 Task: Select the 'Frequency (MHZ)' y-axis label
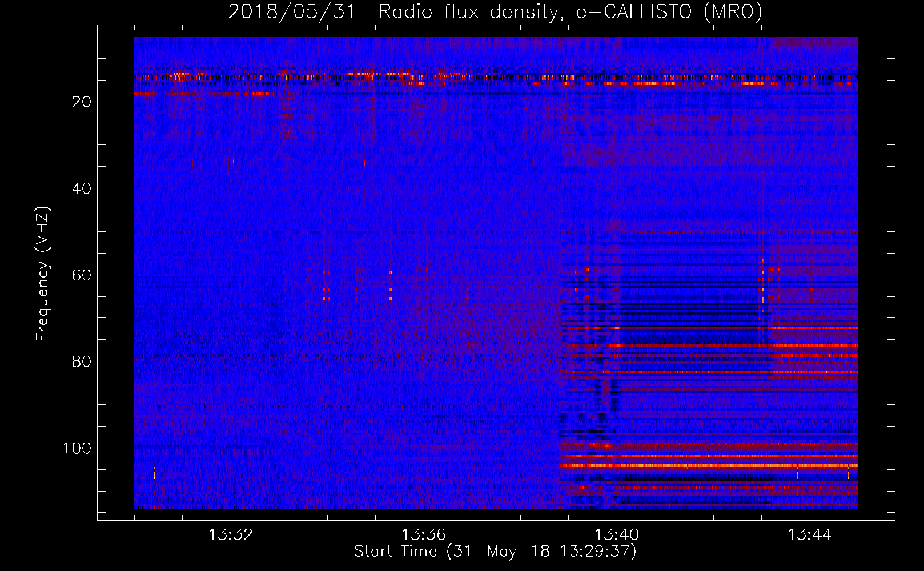pos(43,274)
